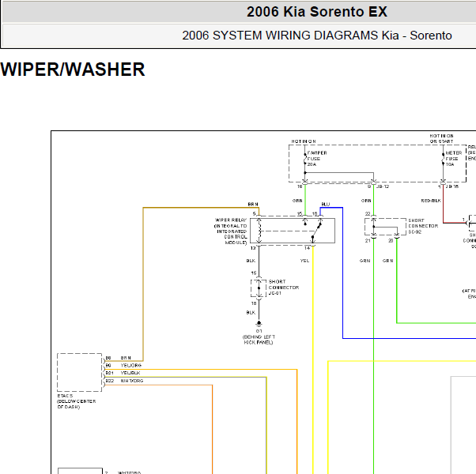Screen dimensions: 476x474
Task: Click the YEL/BLK wire label
Action: tap(130, 373)
